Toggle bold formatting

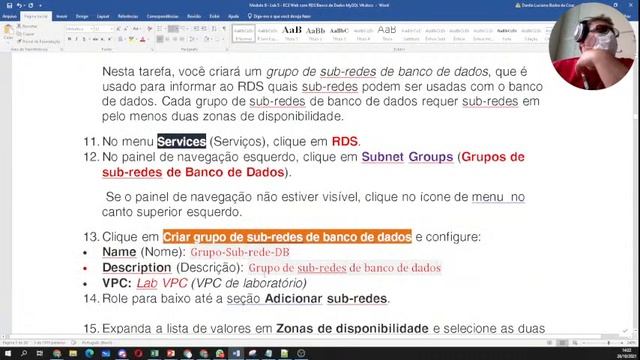click(x=69, y=39)
